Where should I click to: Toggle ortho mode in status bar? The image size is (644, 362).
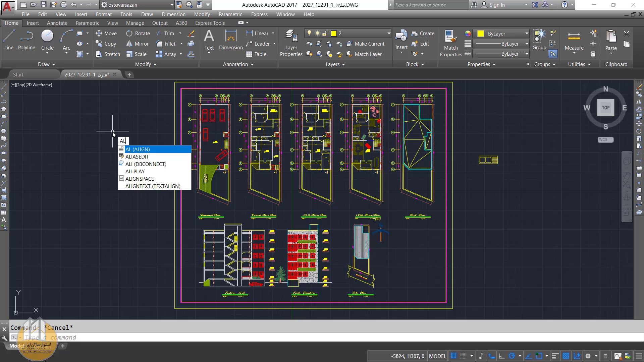tap(502, 356)
